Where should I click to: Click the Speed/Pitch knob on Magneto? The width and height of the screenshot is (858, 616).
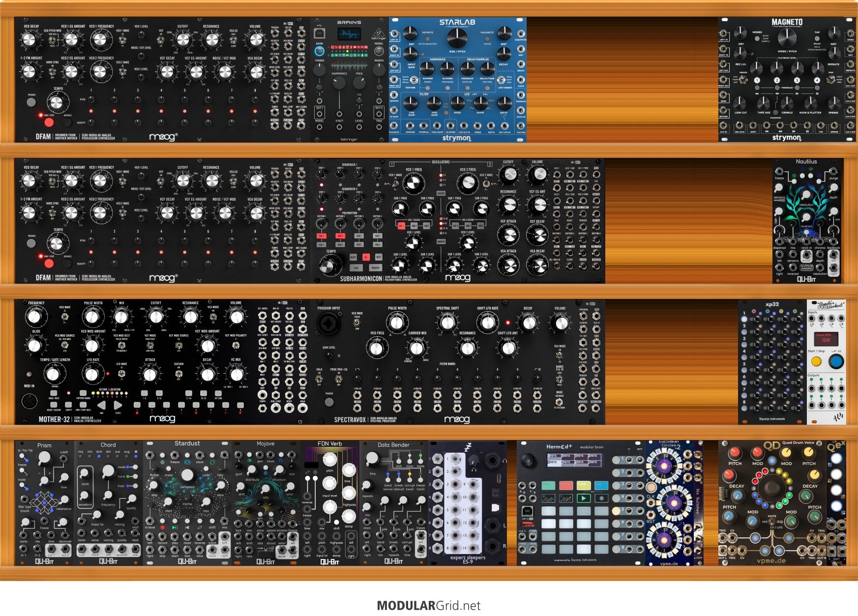click(787, 38)
